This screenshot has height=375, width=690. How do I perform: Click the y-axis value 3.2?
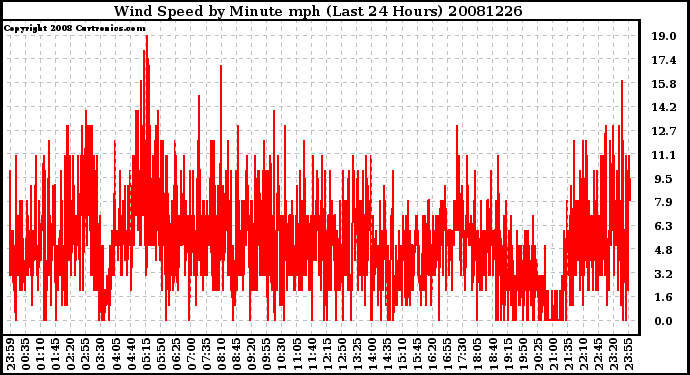(664, 274)
